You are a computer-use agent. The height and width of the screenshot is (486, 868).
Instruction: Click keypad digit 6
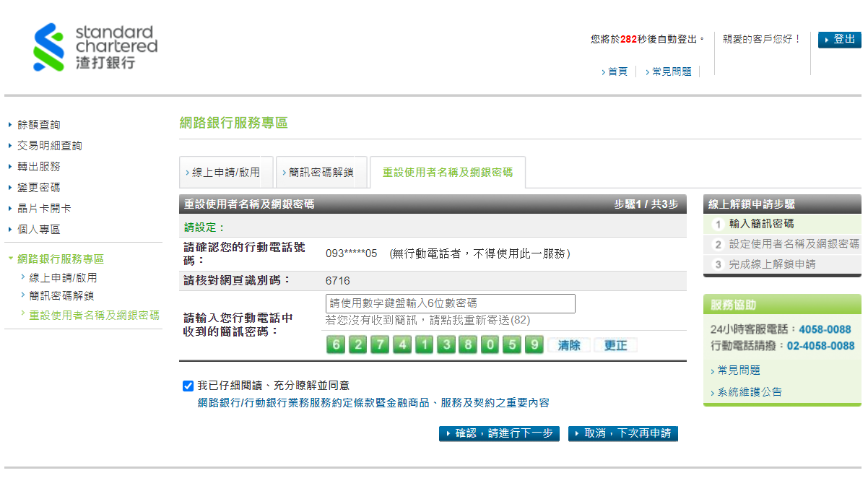[x=336, y=344]
